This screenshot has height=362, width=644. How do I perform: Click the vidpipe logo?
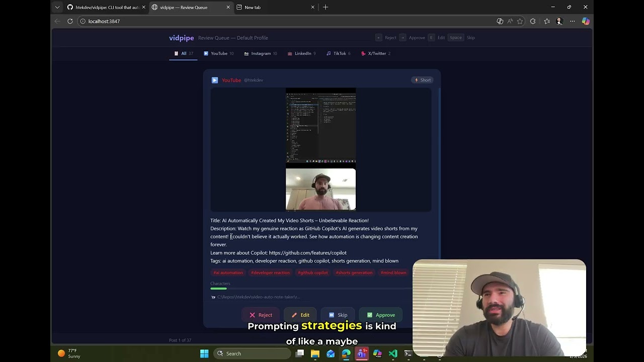point(181,38)
